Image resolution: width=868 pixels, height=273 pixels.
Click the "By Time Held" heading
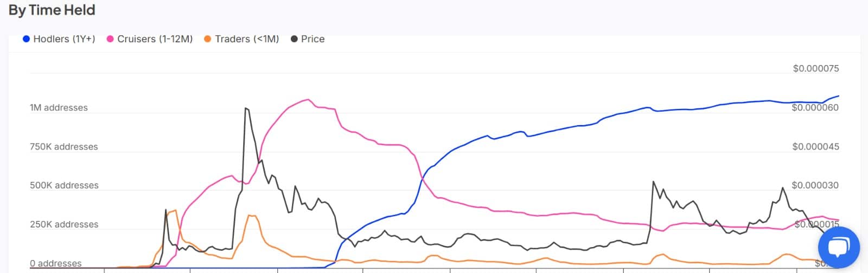click(52, 10)
